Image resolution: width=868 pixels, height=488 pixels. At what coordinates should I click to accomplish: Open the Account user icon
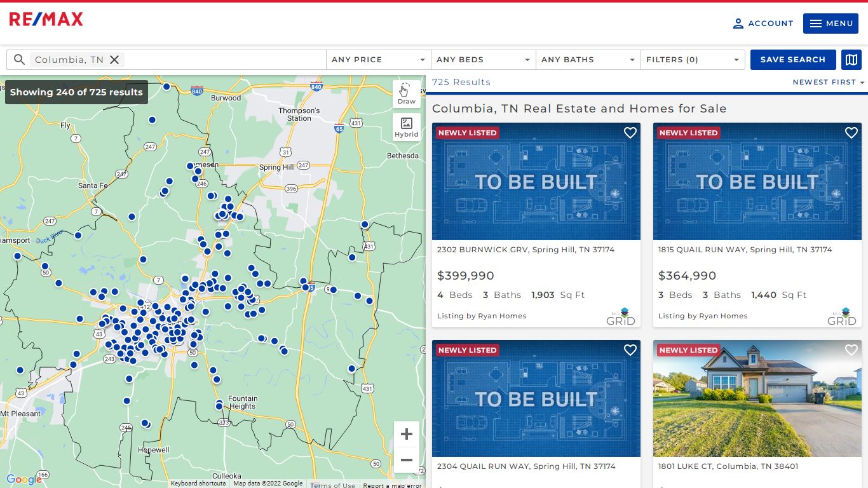pos(738,24)
